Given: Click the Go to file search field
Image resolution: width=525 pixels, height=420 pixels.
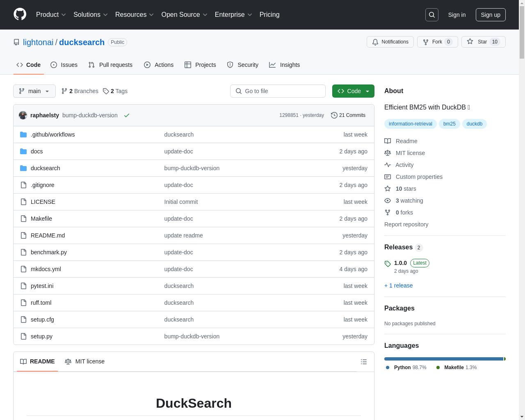Looking at the screenshot, I should click(278, 91).
